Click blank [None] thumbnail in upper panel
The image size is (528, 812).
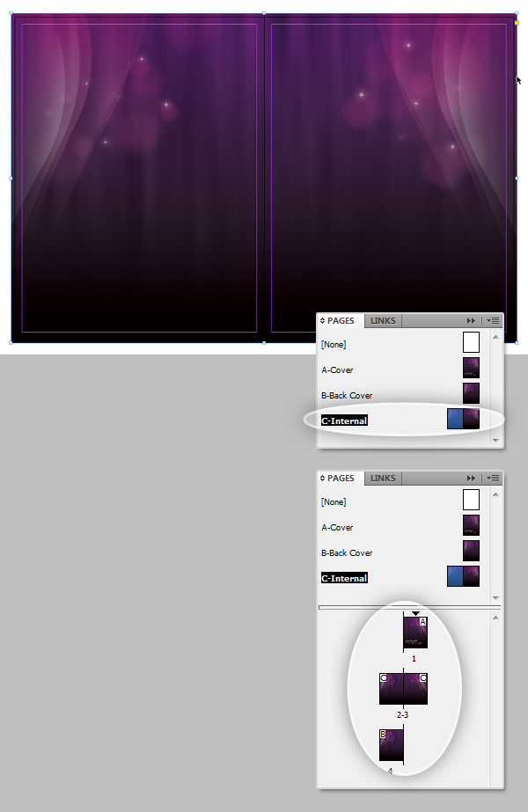click(471, 342)
